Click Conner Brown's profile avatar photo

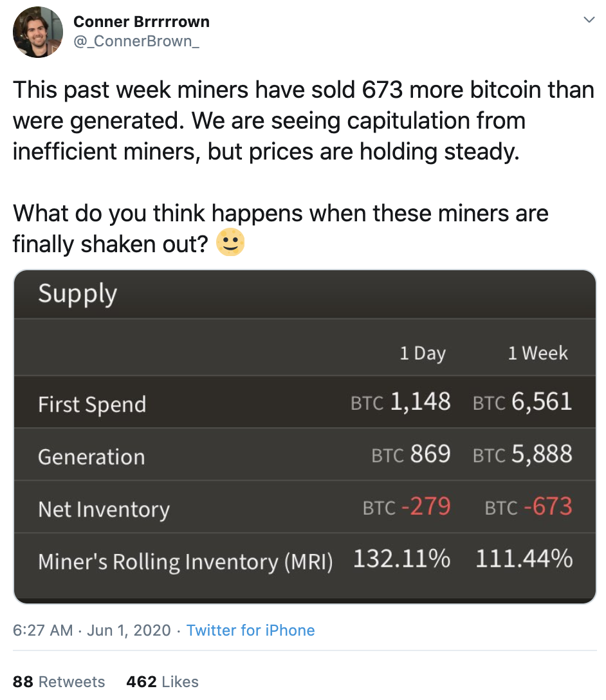[x=38, y=33]
